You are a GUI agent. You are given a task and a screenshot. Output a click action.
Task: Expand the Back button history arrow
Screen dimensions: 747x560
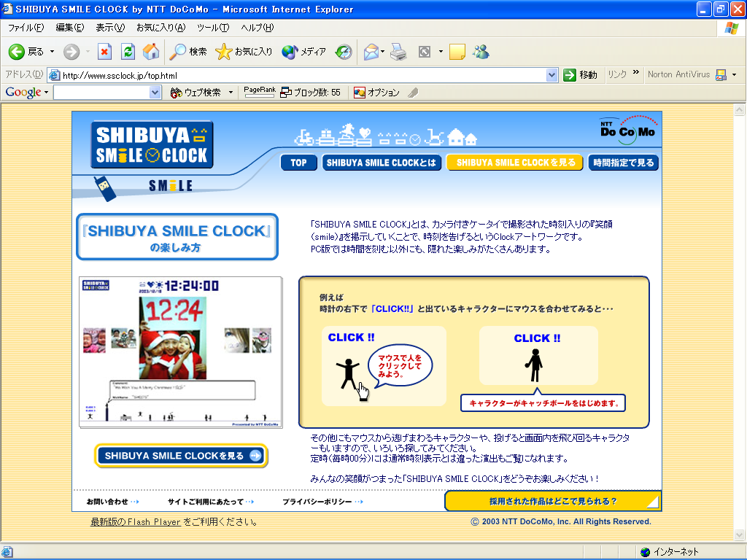point(52,52)
